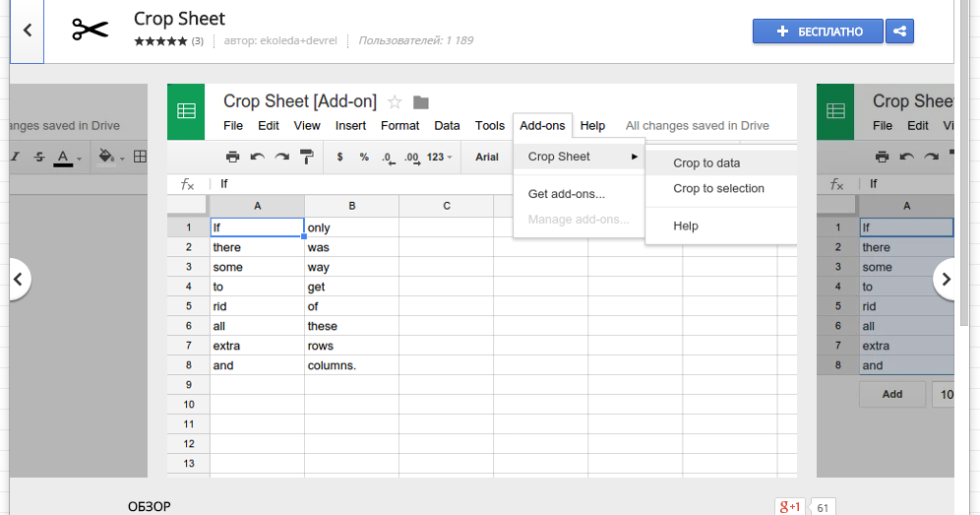Viewport: 980px width, 515px height.
Task: Click the redo arrow in center toolbar
Action: point(281,158)
